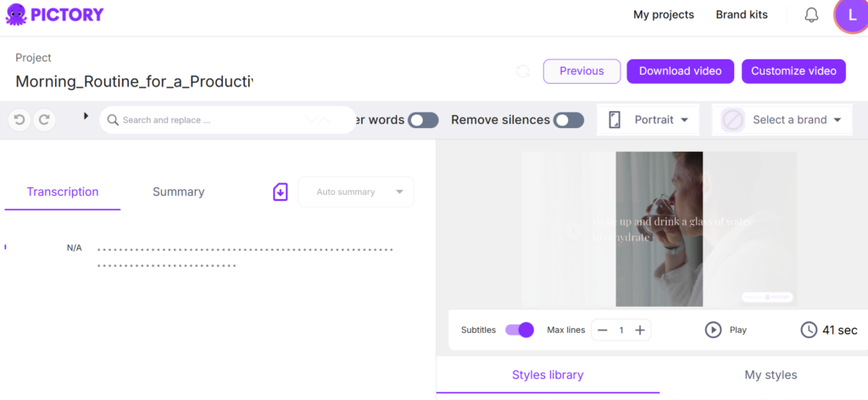Open the notifications bell
Viewport: 868px width, 400px height.
click(x=811, y=15)
